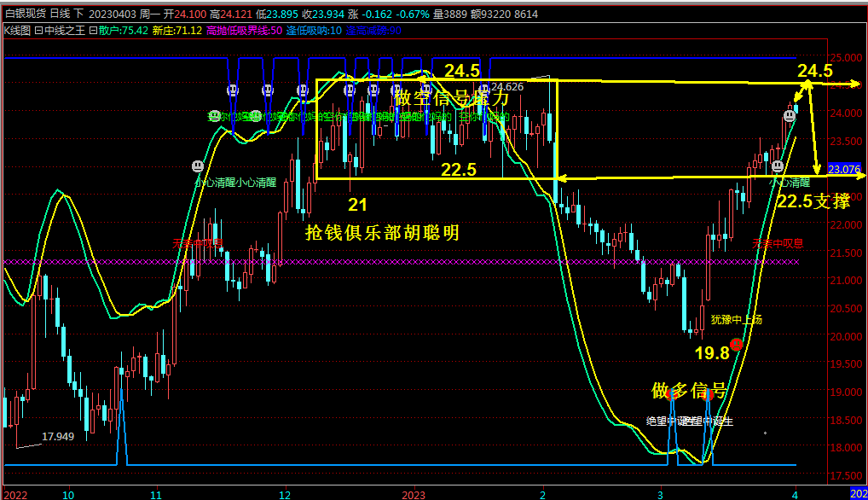Click the 2023 marker on the time axis
868x500 pixels.
coord(414,494)
